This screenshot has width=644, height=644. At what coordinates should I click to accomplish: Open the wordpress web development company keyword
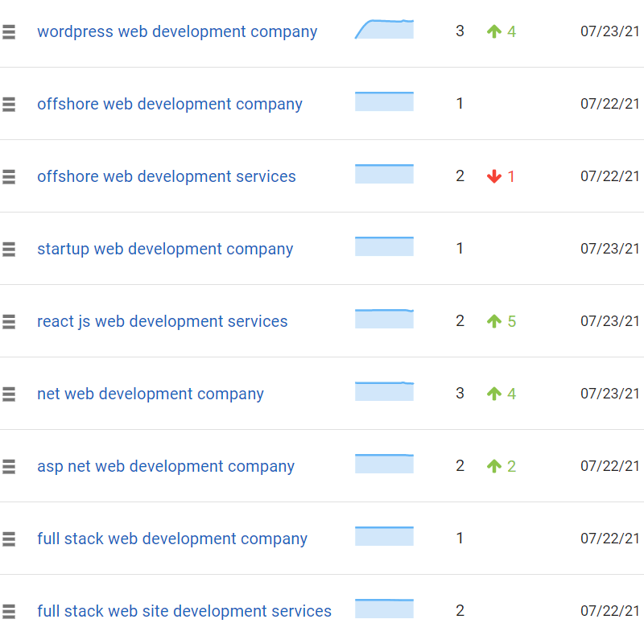pyautogui.click(x=177, y=31)
